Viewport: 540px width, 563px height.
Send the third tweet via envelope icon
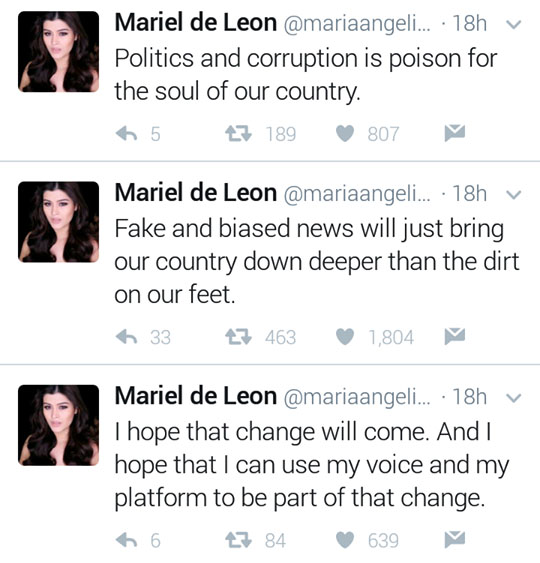pyautogui.click(x=455, y=539)
